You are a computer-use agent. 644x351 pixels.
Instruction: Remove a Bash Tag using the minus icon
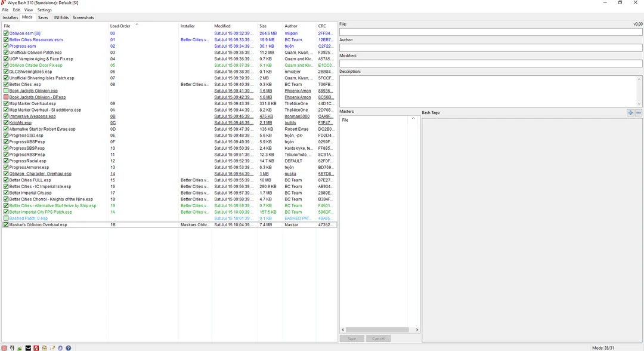[x=638, y=112]
